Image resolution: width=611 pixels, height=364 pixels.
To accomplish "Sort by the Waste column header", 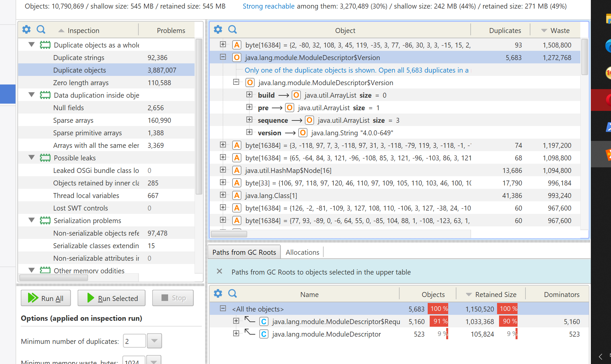I will [x=559, y=30].
